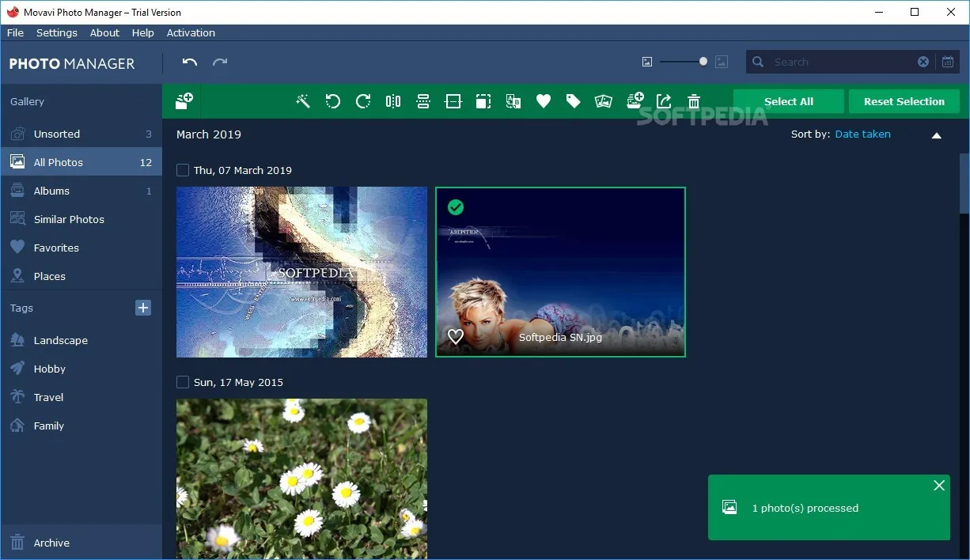Add to favorites with heart toolbar icon
The image size is (970, 560).
point(544,101)
